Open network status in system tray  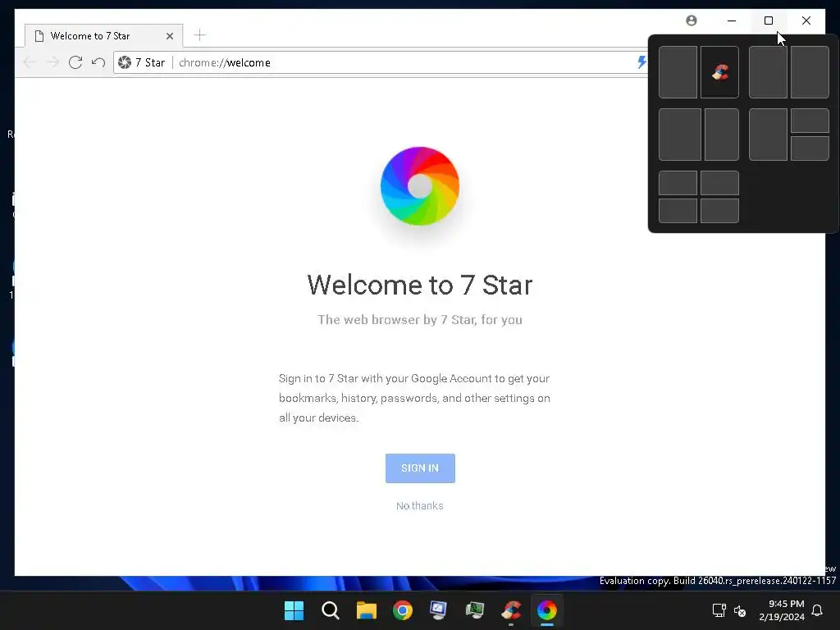(719, 610)
